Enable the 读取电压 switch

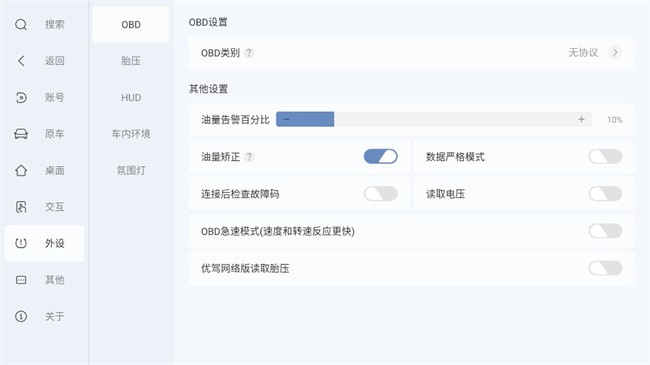(x=605, y=194)
